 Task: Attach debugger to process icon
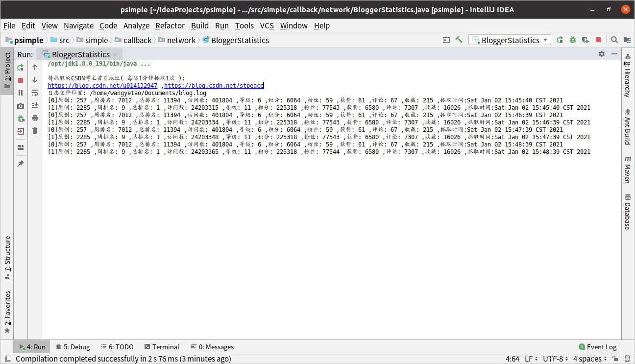(x=21, y=118)
